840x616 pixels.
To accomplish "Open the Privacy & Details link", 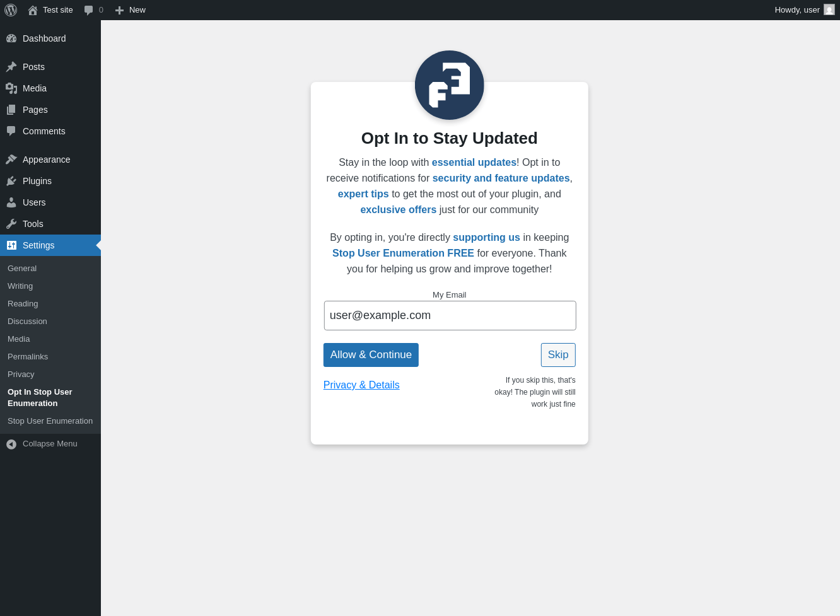I will click(x=361, y=385).
